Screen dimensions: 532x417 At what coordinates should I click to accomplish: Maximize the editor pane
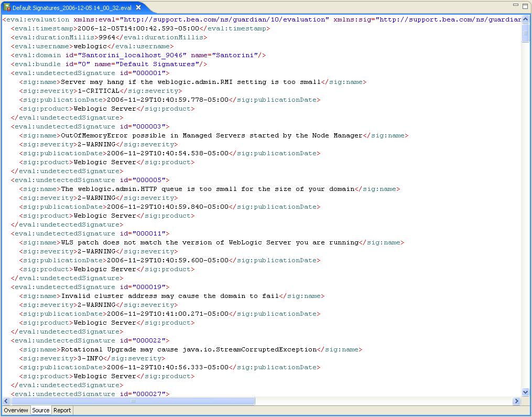[x=525, y=6]
